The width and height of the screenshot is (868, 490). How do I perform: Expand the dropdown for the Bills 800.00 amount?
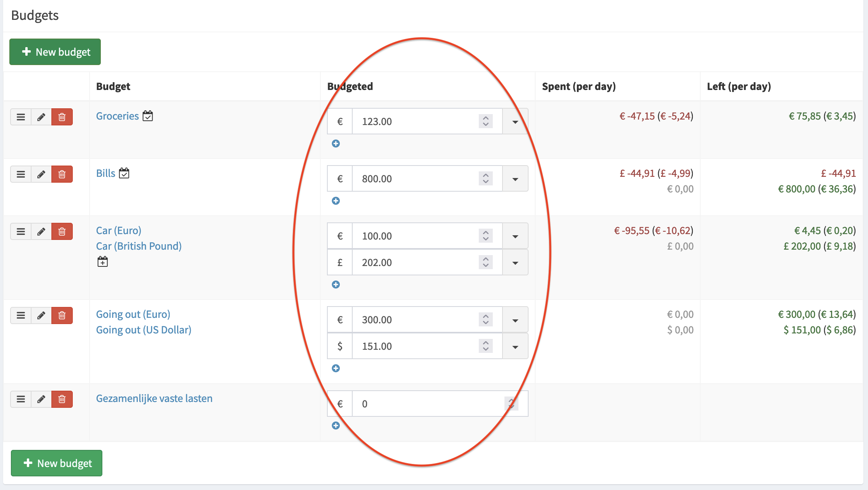click(515, 179)
